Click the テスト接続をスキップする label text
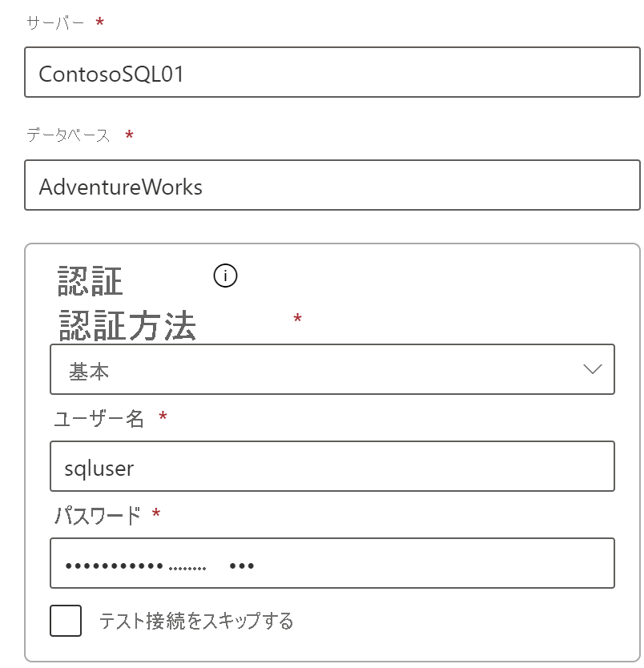Viewport: 644px width, 668px height. [x=196, y=621]
